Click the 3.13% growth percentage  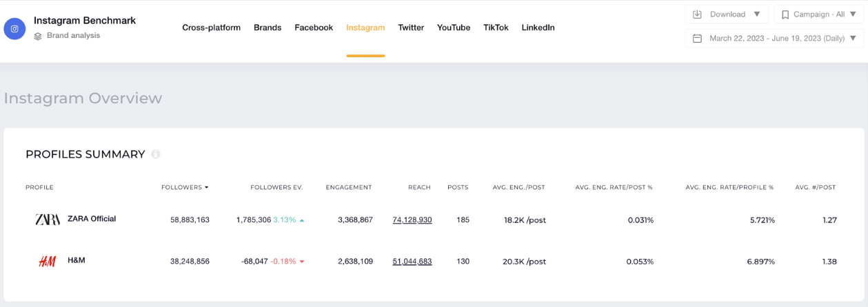(x=285, y=220)
